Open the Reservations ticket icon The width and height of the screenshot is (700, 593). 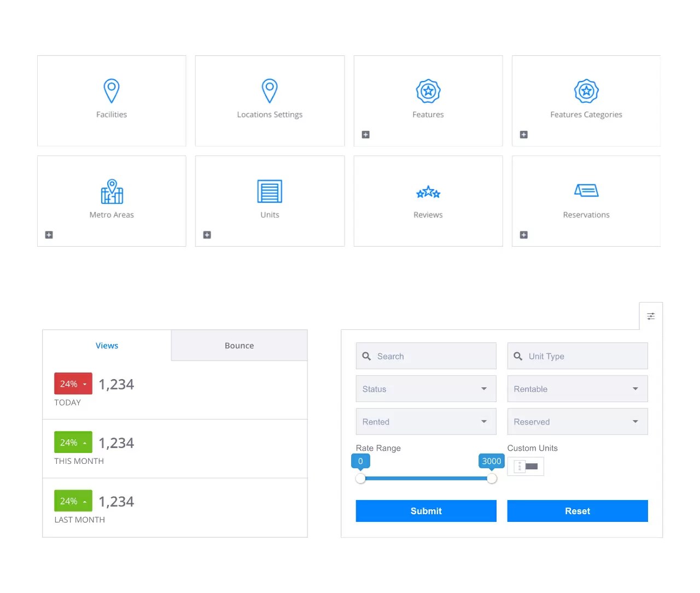(x=586, y=190)
